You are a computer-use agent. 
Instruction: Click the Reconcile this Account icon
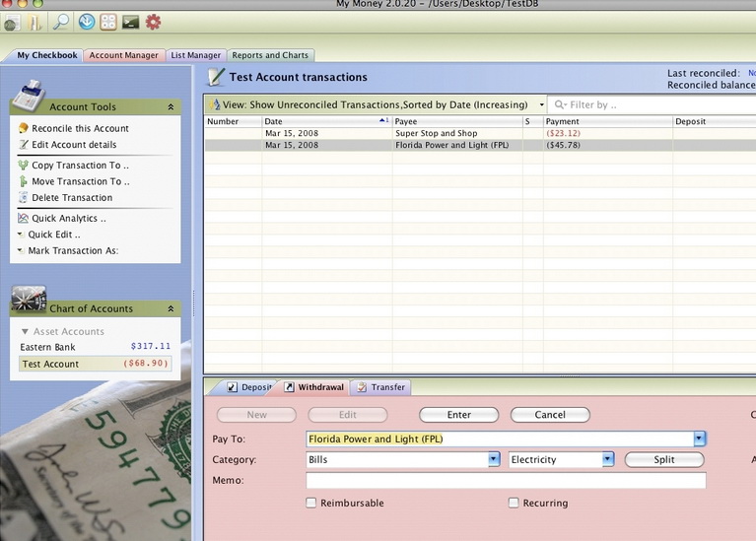tap(23, 128)
